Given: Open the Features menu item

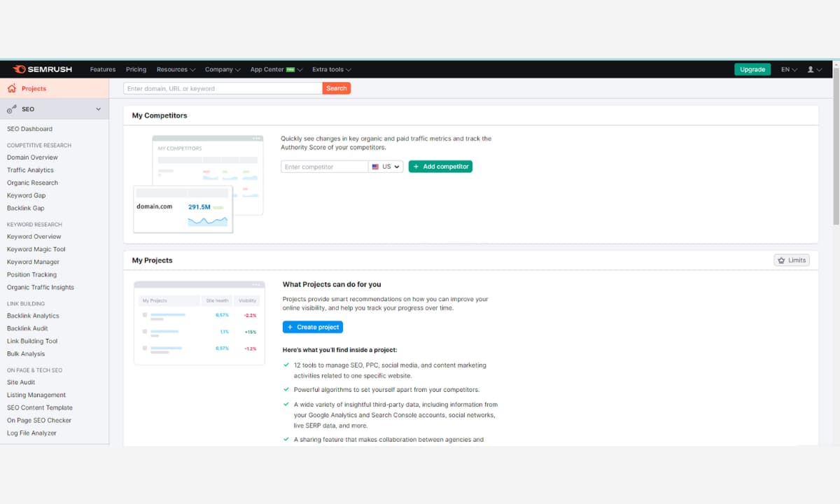Looking at the screenshot, I should [103, 69].
